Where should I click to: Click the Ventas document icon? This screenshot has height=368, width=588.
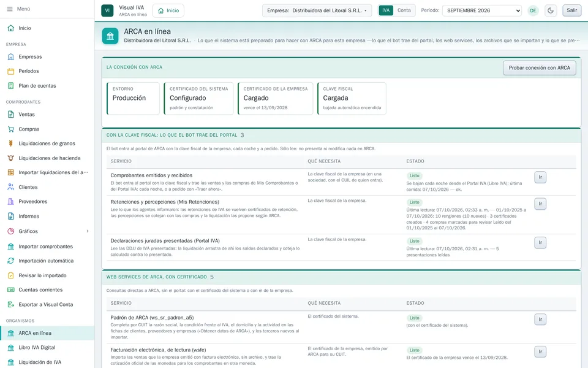point(11,114)
